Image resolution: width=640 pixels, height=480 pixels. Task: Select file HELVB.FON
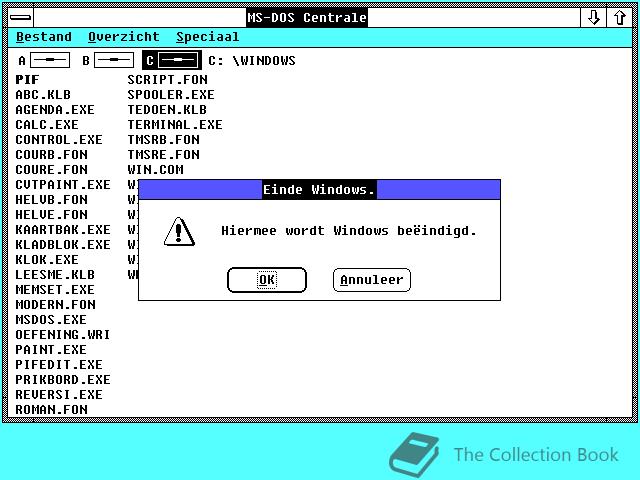tap(51, 200)
